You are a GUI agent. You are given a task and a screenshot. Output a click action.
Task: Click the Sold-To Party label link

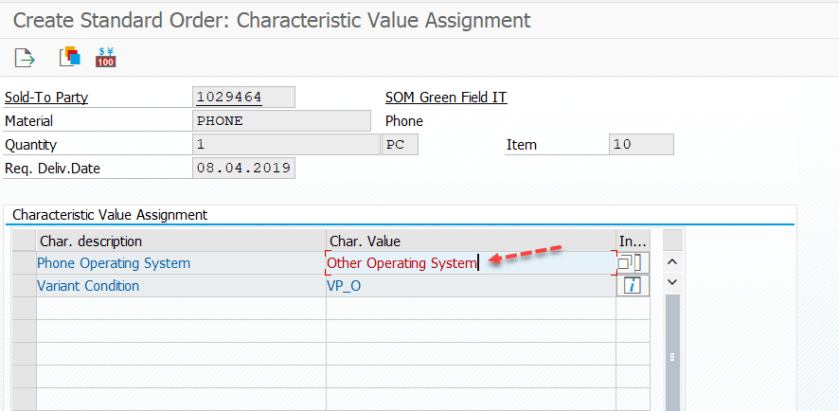(x=46, y=97)
